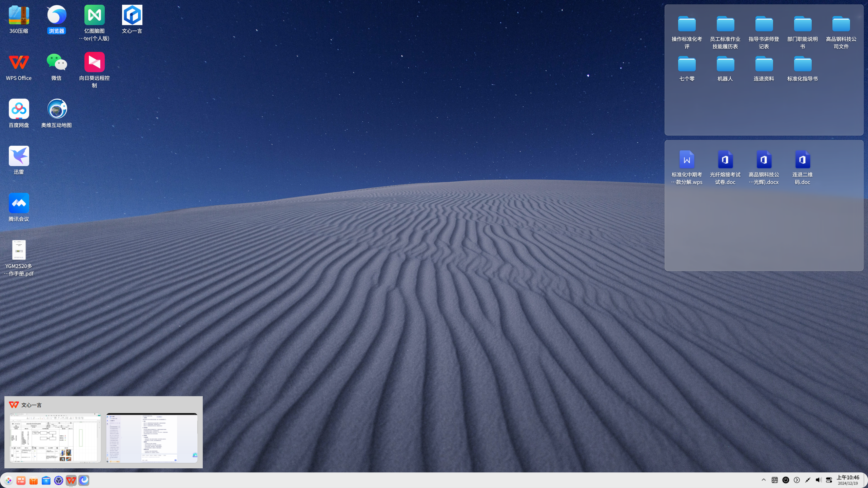
Task: Click the multitasking view taskbar icon
Action: (x=21, y=480)
